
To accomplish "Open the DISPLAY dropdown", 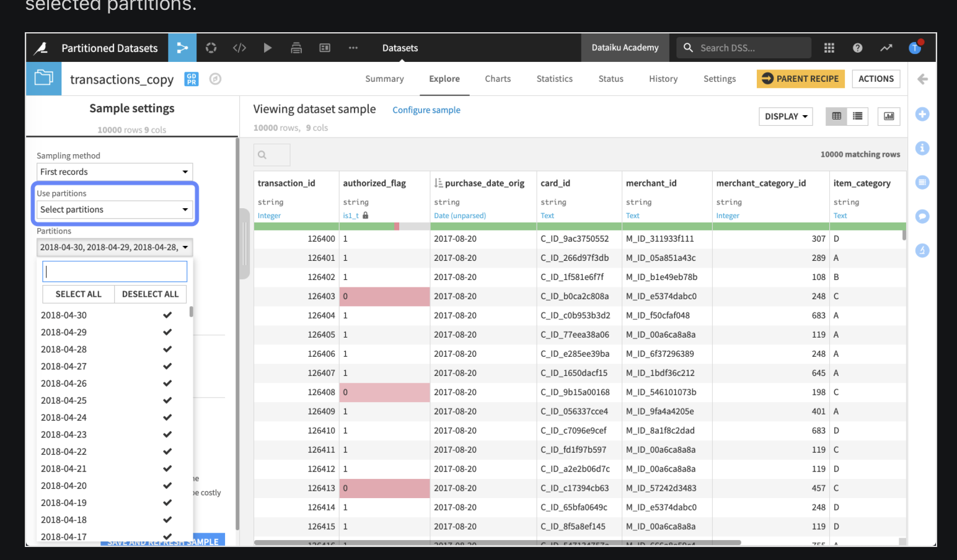I will [x=786, y=116].
